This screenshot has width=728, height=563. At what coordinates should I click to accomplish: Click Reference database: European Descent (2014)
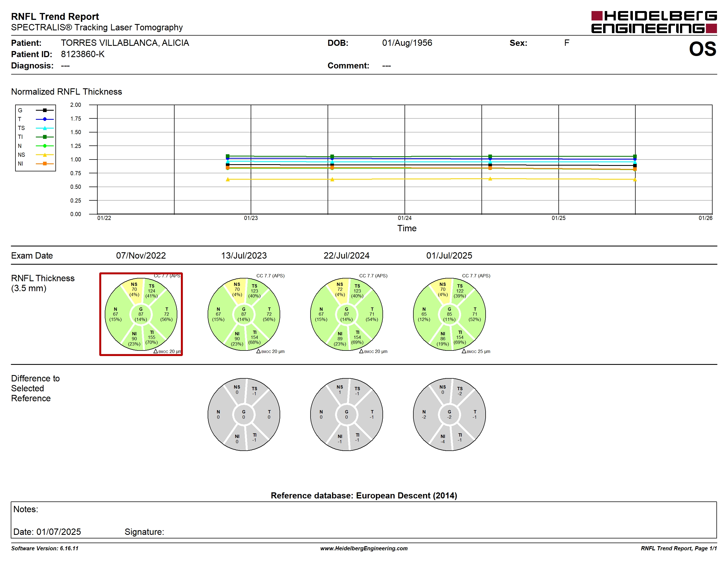pyautogui.click(x=364, y=495)
